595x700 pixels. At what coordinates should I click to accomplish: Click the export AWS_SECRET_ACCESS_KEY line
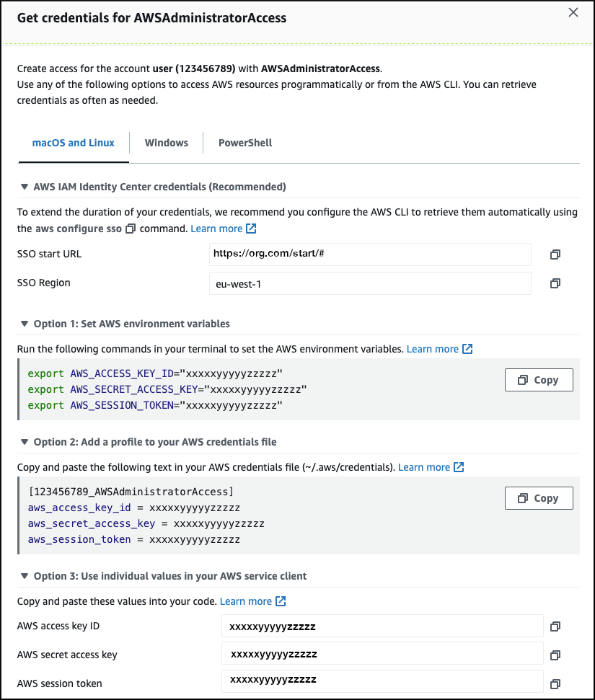point(167,390)
